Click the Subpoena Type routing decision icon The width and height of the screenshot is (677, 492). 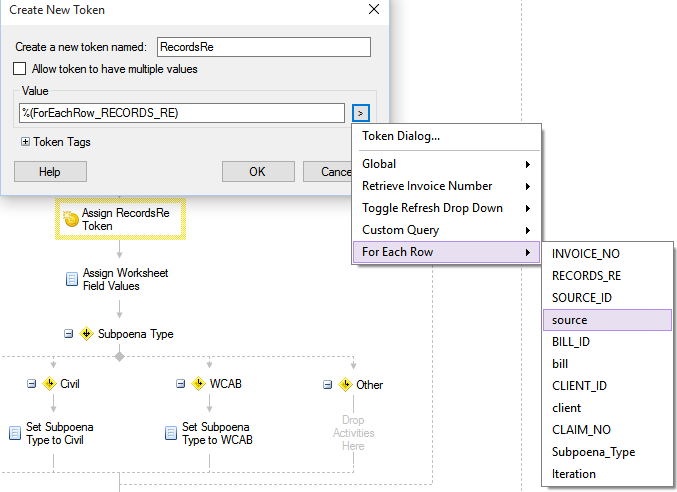point(86,334)
